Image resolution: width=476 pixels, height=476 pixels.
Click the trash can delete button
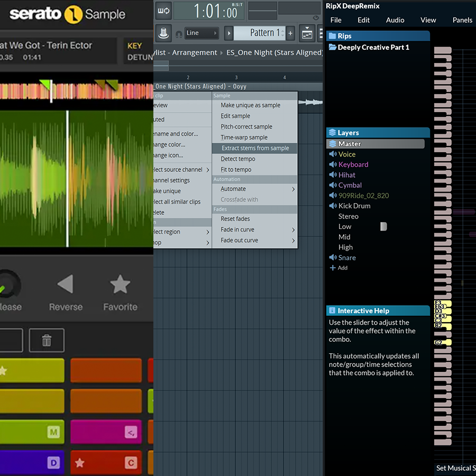(x=47, y=341)
